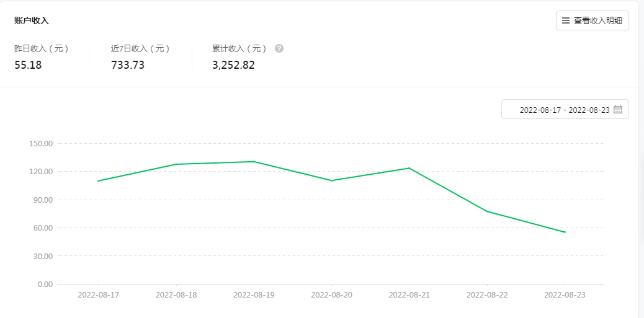Open 查看收入明细 income details
This screenshot has height=318, width=644.
(593, 20)
